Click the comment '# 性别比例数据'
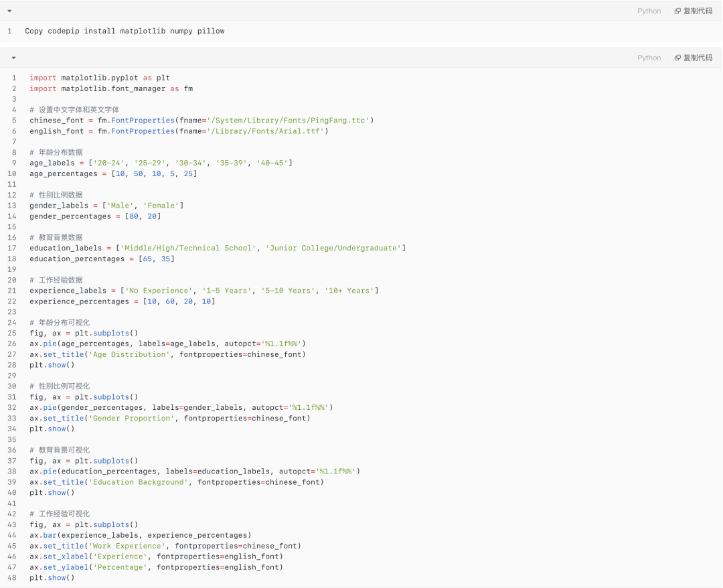 (x=56, y=195)
